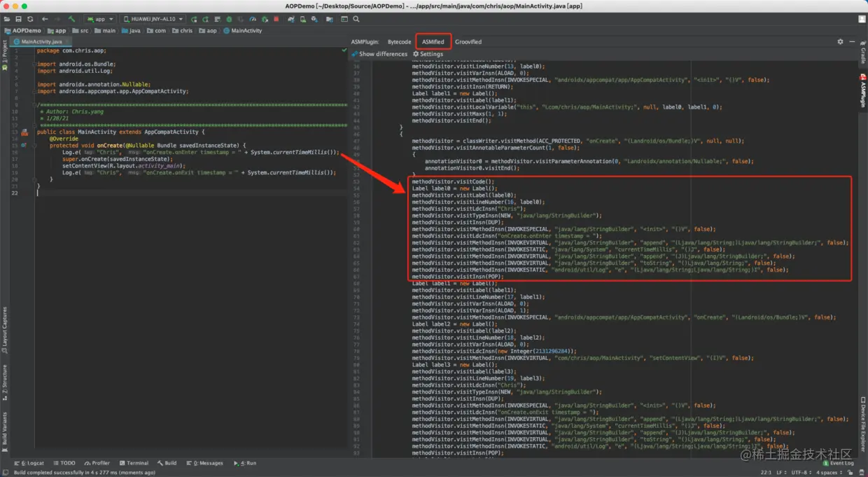The width and height of the screenshot is (868, 477).
Task: Open the Build tool window
Action: [x=167, y=463]
